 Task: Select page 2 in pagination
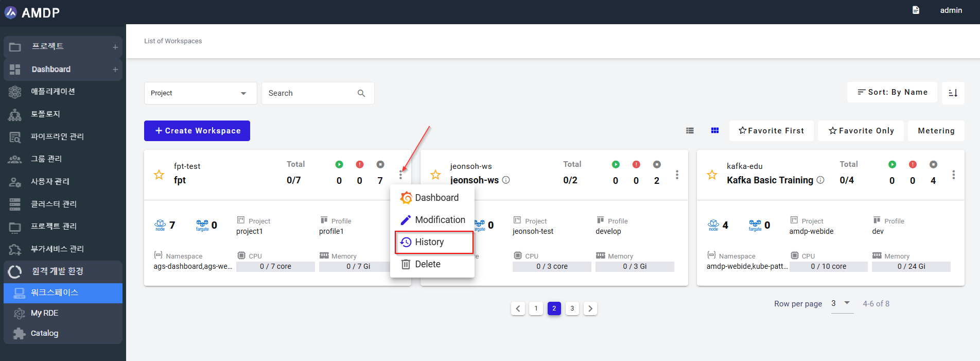(554, 308)
